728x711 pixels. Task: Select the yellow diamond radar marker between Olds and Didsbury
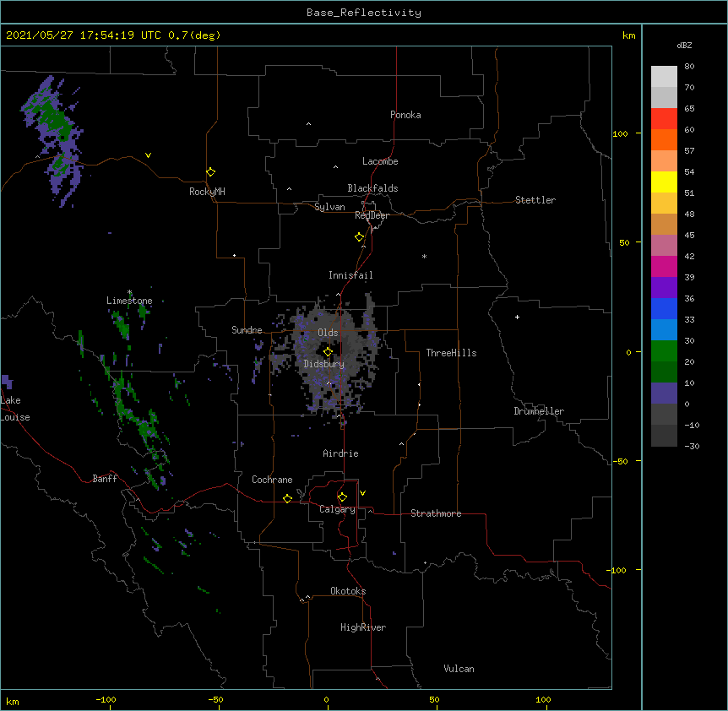[328, 352]
